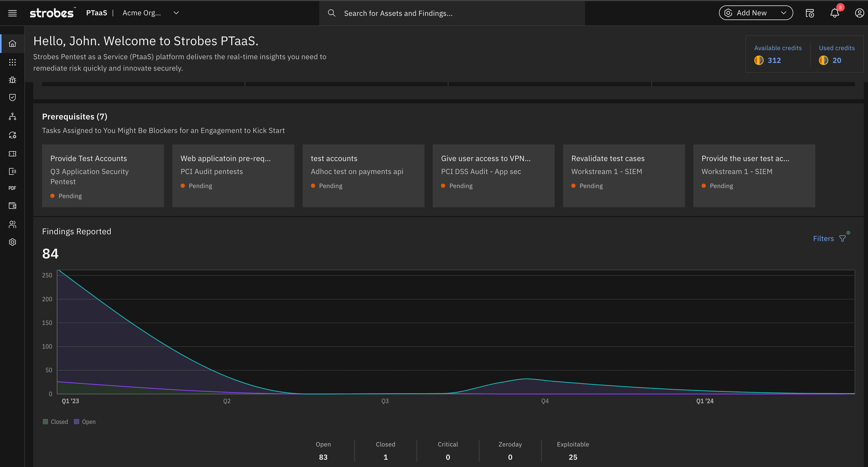The image size is (868, 467).
Task: Open the hamburger menu icon
Action: point(12,13)
